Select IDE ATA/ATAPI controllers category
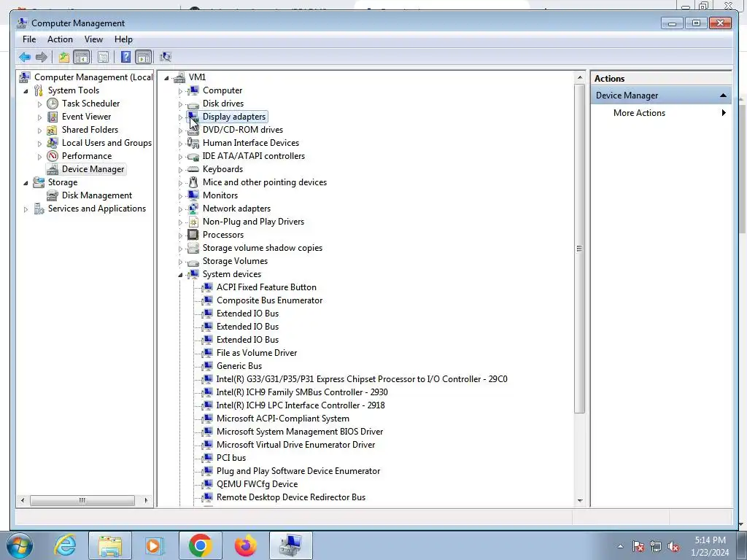Screen dimensions: 747x560 253,156
